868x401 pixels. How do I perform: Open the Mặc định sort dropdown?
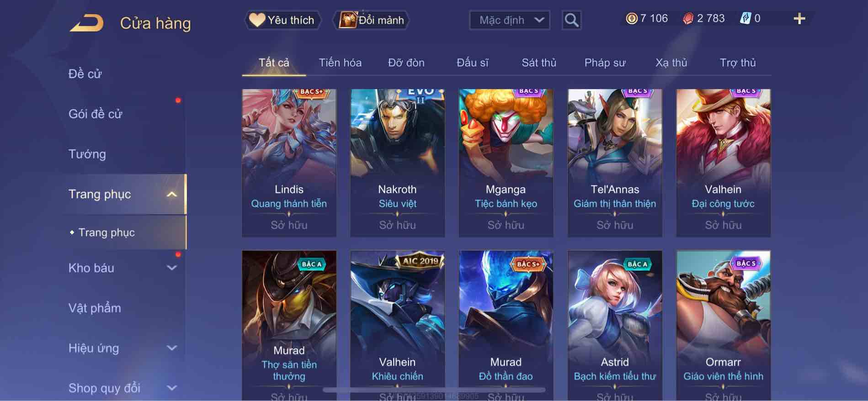(510, 20)
